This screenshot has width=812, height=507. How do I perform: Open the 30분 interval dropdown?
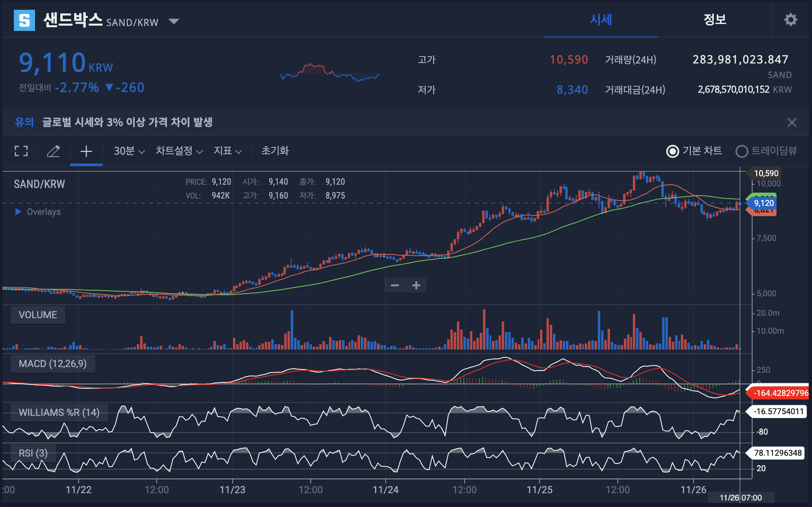click(129, 151)
